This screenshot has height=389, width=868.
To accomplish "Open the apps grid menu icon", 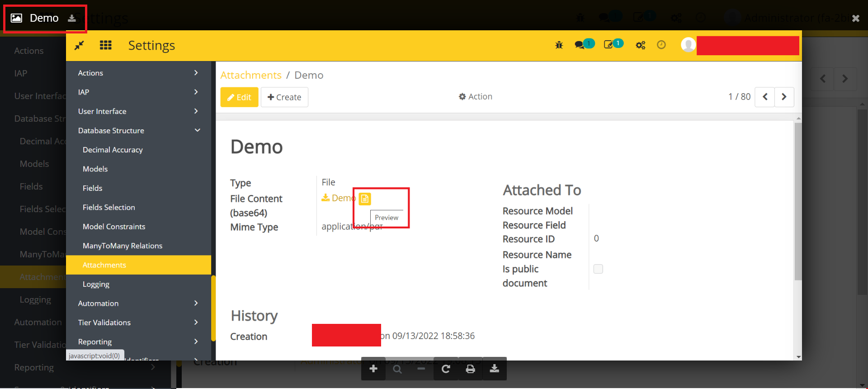I will 106,45.
